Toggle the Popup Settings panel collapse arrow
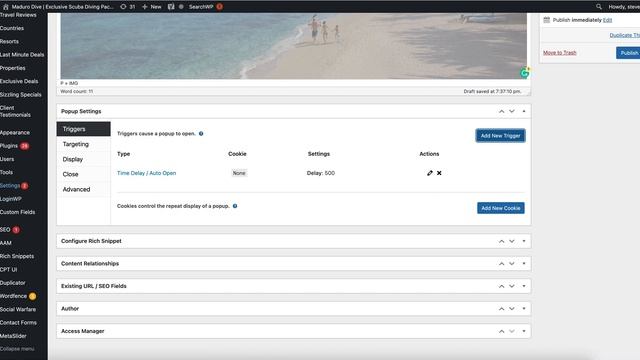 (524, 111)
